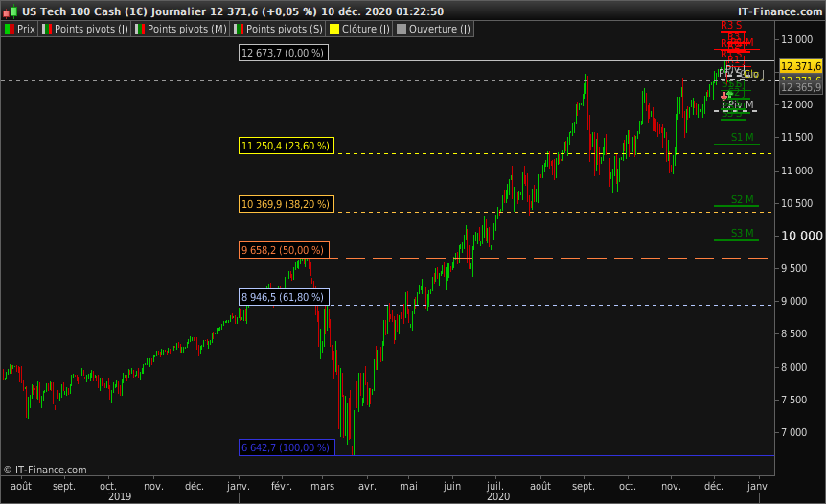Select the Points pivots (S) legend label
Viewport: 826px width, 504px height.
(285, 29)
